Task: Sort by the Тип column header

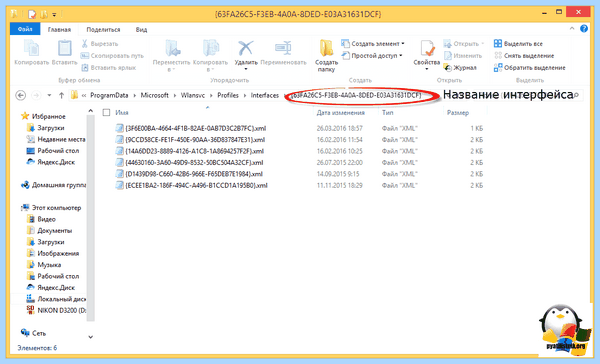Action: (x=388, y=113)
